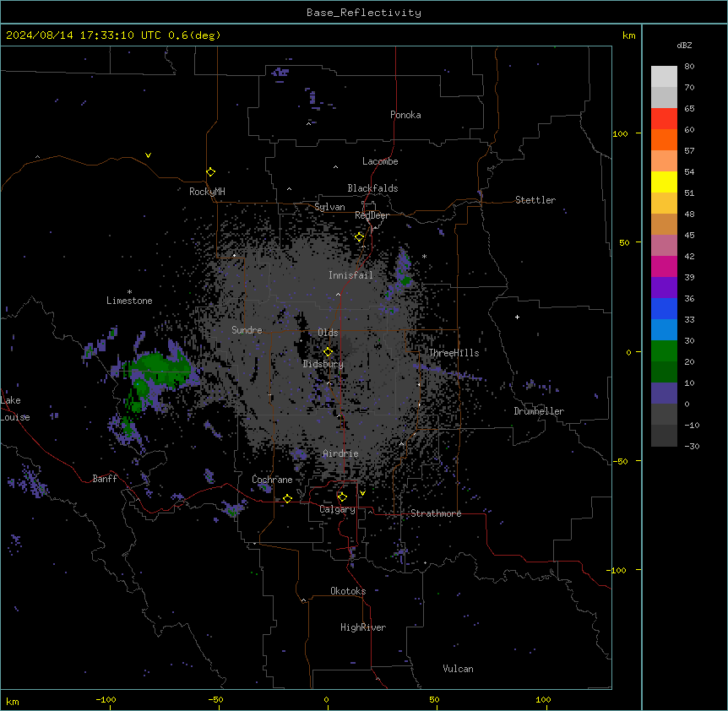Click the 33 value in the dBZ legend
This screenshot has width=728, height=711.
click(x=689, y=320)
